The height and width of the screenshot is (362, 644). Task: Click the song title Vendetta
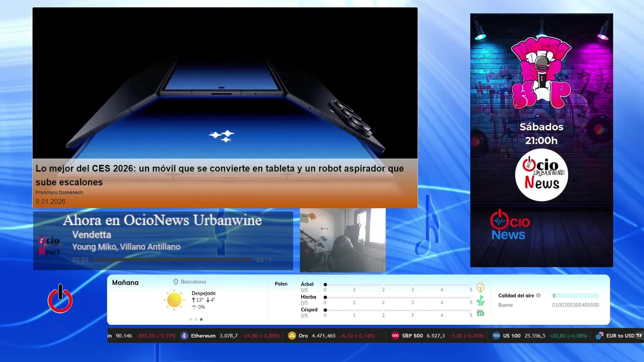[92, 235]
